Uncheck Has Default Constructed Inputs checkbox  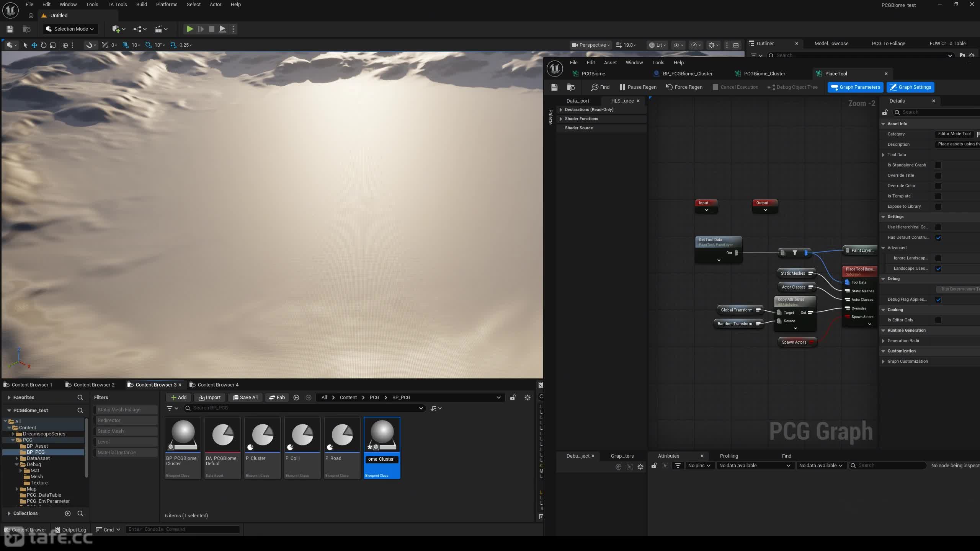click(938, 238)
